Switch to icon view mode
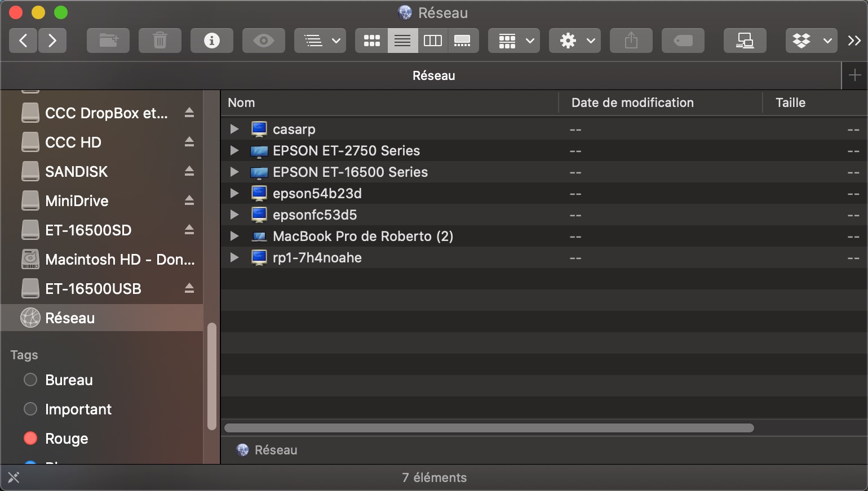 (x=371, y=41)
